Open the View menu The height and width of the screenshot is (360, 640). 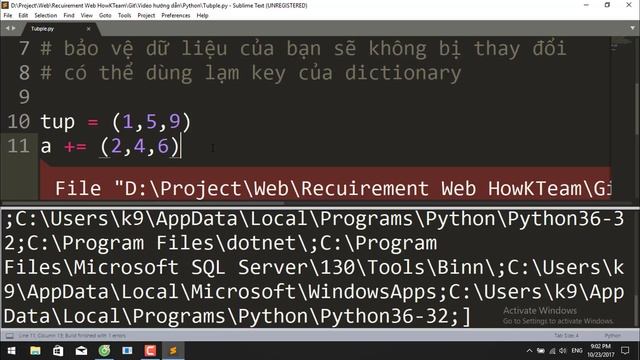click(x=87, y=16)
